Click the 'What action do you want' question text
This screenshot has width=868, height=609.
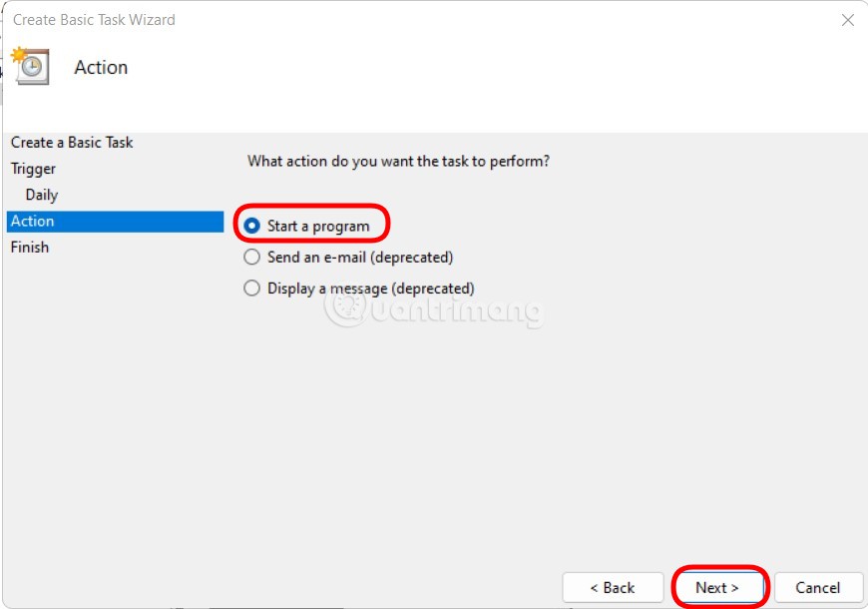point(398,161)
